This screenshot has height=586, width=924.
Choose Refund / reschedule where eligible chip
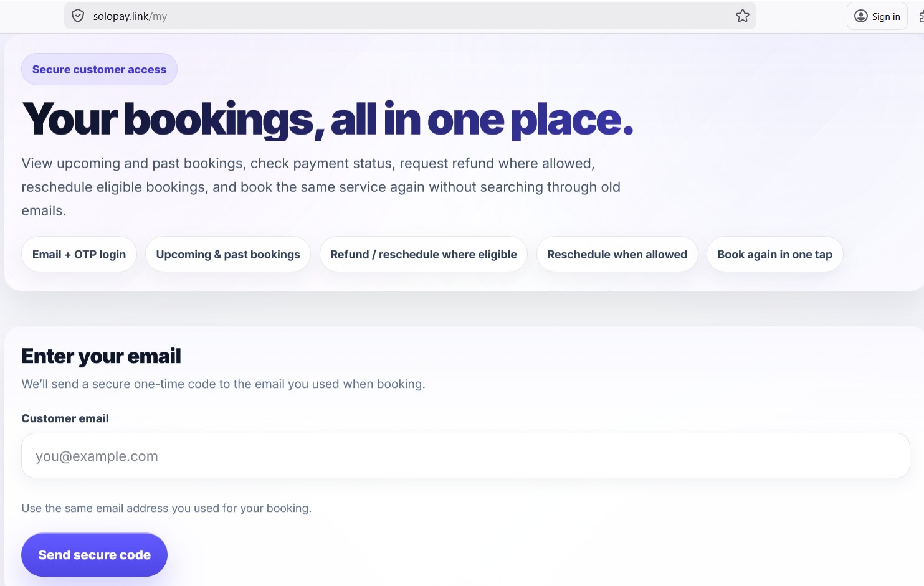(423, 254)
